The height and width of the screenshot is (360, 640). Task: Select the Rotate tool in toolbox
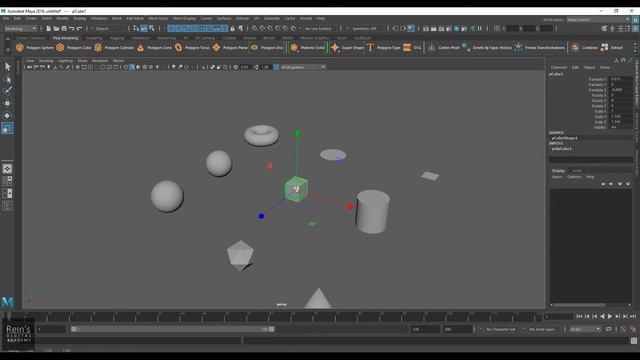[7, 116]
